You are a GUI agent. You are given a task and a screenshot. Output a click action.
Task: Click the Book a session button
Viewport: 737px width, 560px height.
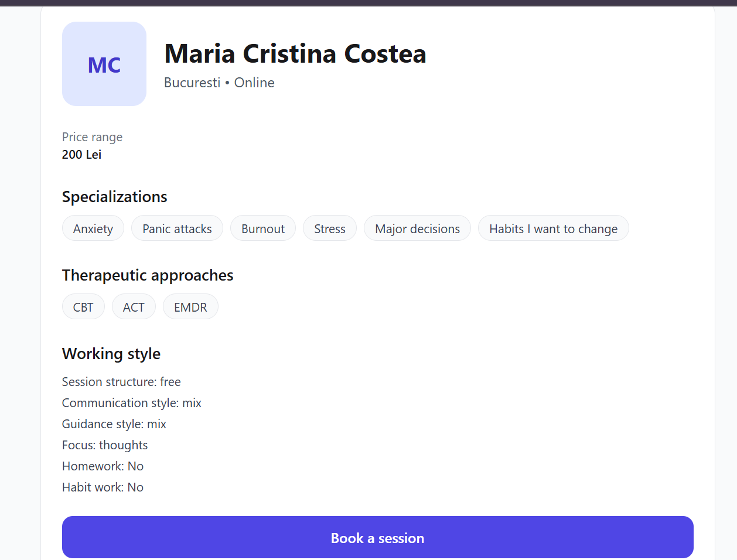click(377, 537)
